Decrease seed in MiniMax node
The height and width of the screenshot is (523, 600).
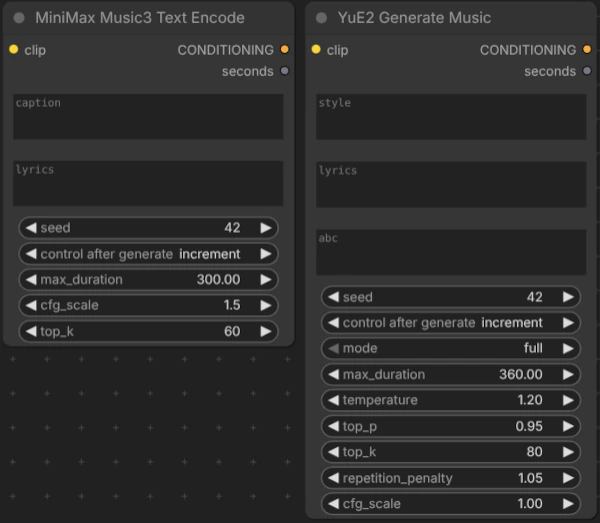31,228
